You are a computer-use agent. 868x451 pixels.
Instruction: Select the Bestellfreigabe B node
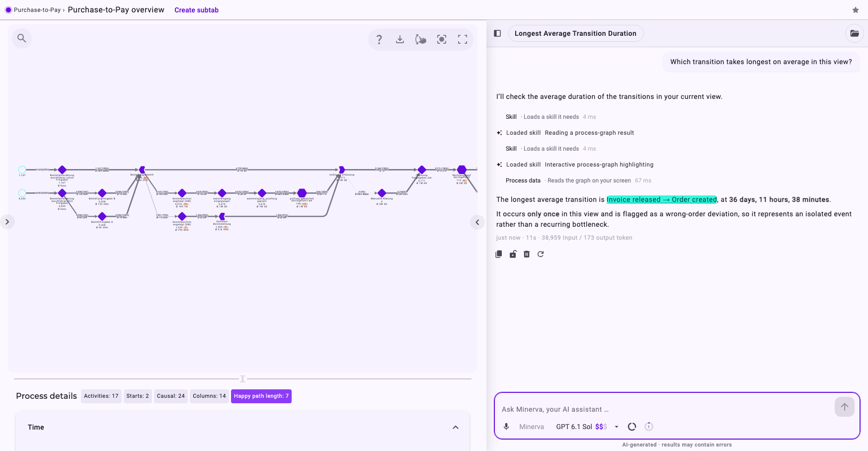pyautogui.click(x=102, y=193)
